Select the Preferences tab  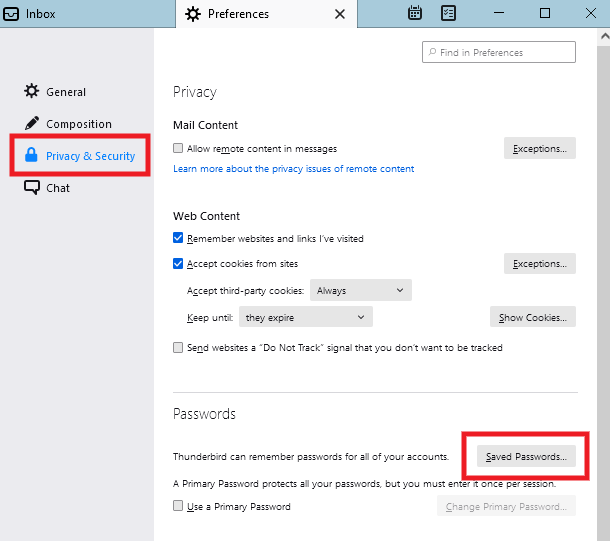tap(266, 14)
